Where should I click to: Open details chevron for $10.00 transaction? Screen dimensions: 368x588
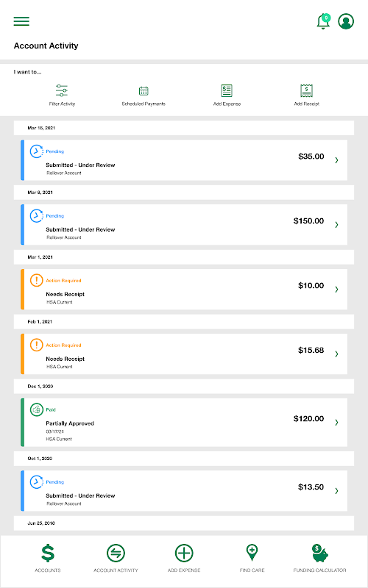[336, 289]
